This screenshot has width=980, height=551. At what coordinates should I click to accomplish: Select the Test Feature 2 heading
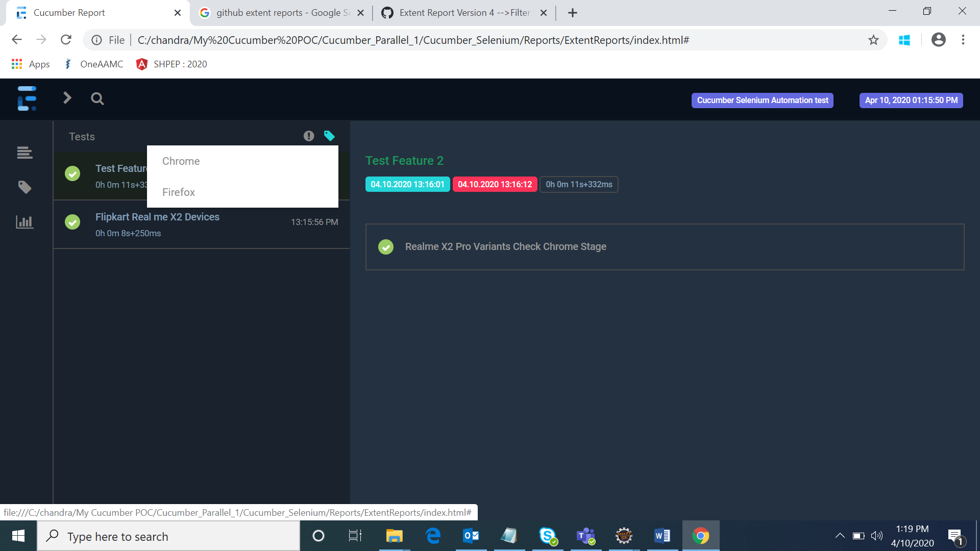click(404, 160)
